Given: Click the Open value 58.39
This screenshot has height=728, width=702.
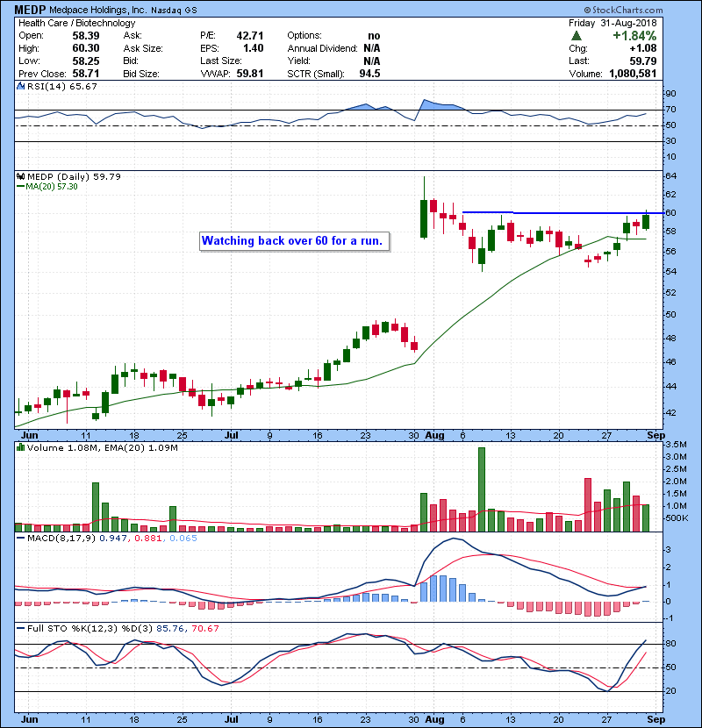Looking at the screenshot, I should pos(85,36).
